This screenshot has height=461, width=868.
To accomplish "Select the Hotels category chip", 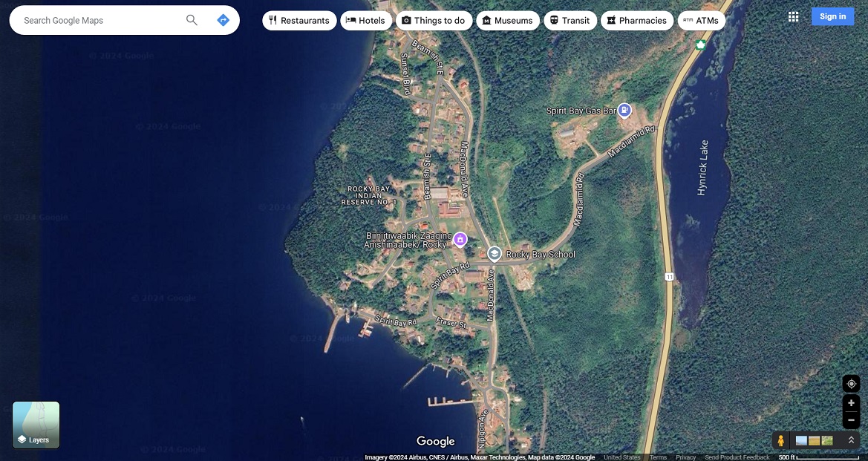I will [x=366, y=21].
